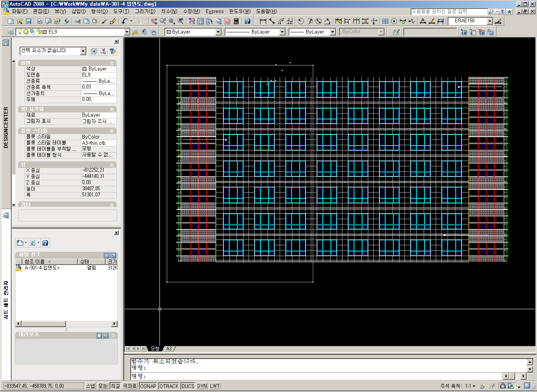Select the A-301-4 입면도 file reference
The image size is (537, 392).
[42, 268]
